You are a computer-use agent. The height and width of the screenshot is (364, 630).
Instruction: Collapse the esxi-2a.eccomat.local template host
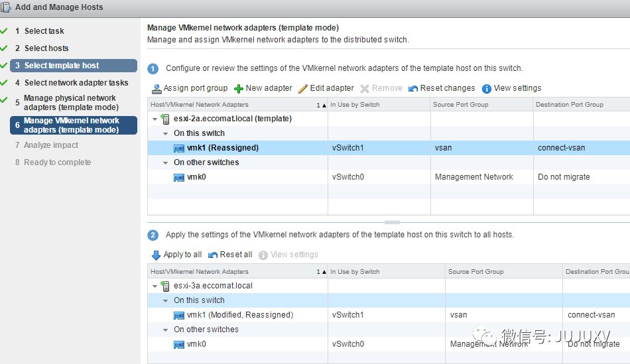[x=155, y=119]
